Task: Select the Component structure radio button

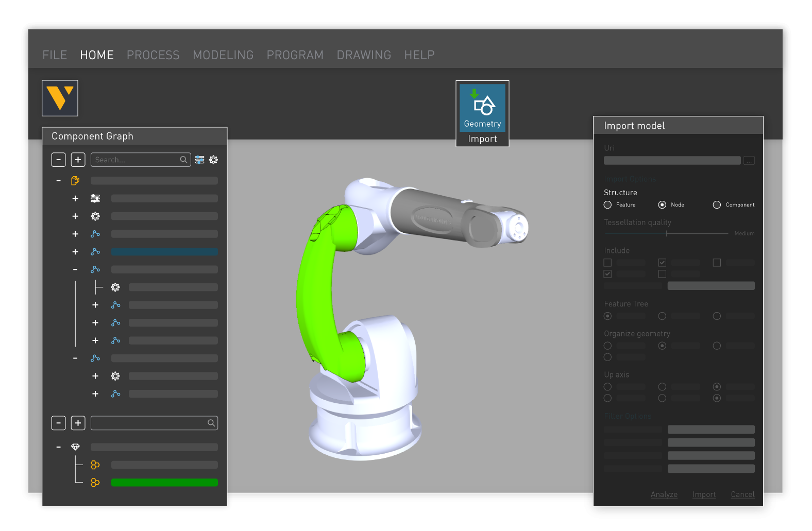Action: [717, 205]
